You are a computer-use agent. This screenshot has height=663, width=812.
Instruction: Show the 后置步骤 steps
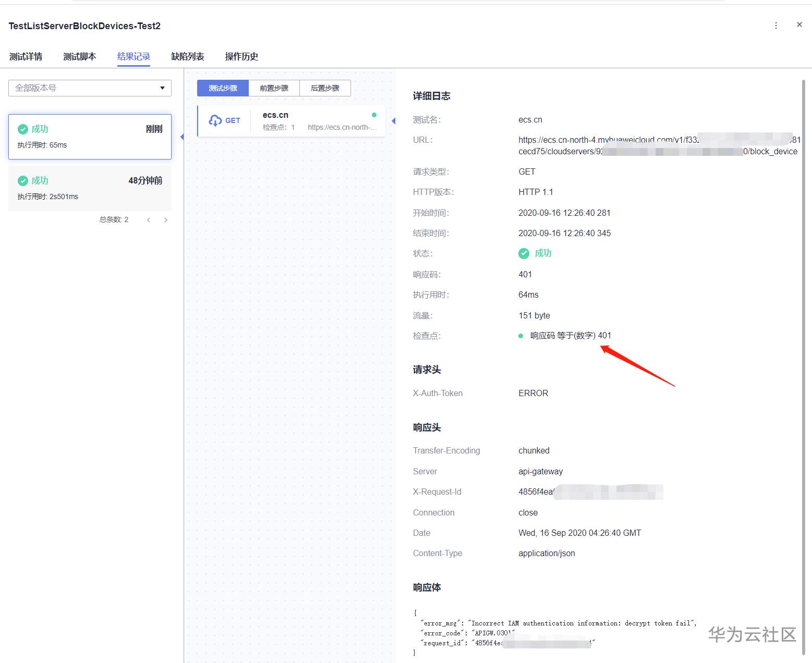point(325,88)
